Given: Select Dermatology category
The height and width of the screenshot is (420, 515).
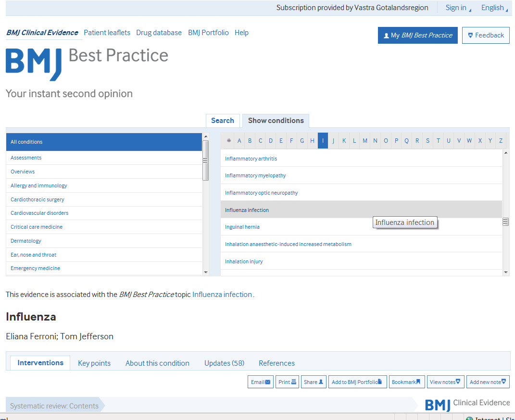Looking at the screenshot, I should (104, 241).
